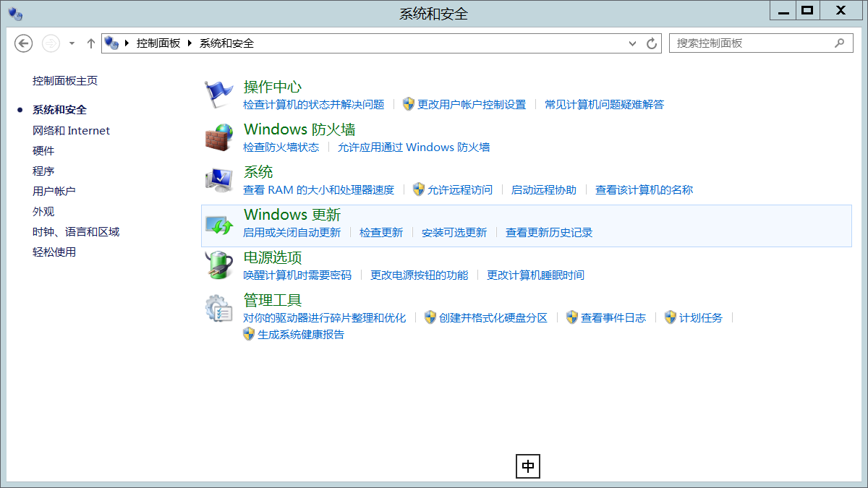Click the forward navigation arrow
Screen dimensions: 868x488
[51, 43]
